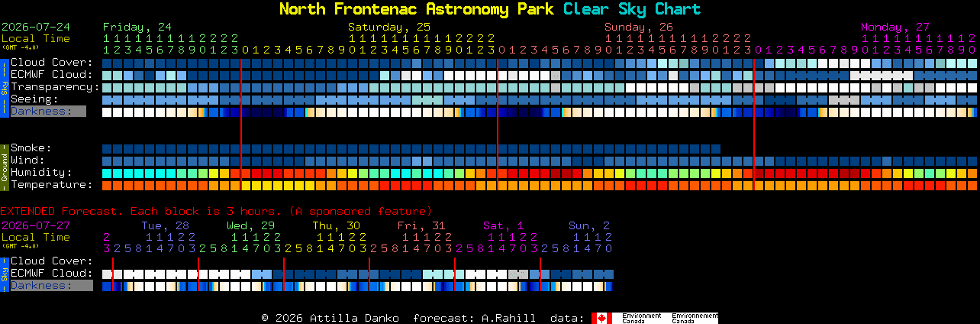Click the first block in the Temperature row
The width and height of the screenshot is (980, 324).
coord(107,185)
